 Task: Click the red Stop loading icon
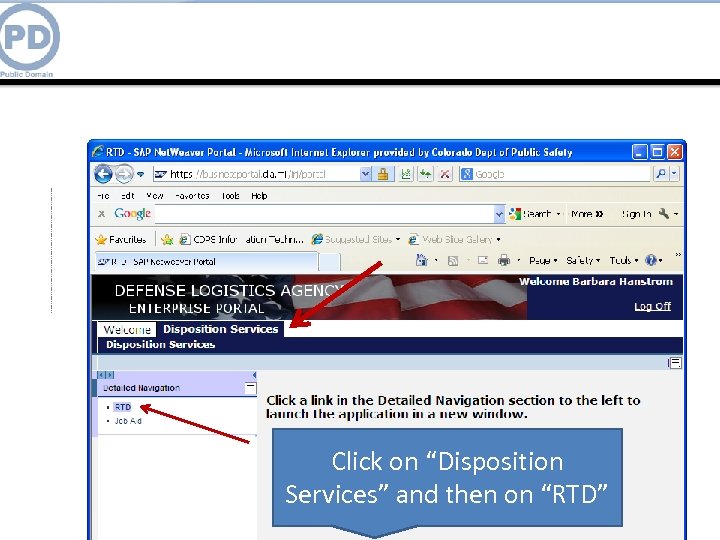pos(444,174)
